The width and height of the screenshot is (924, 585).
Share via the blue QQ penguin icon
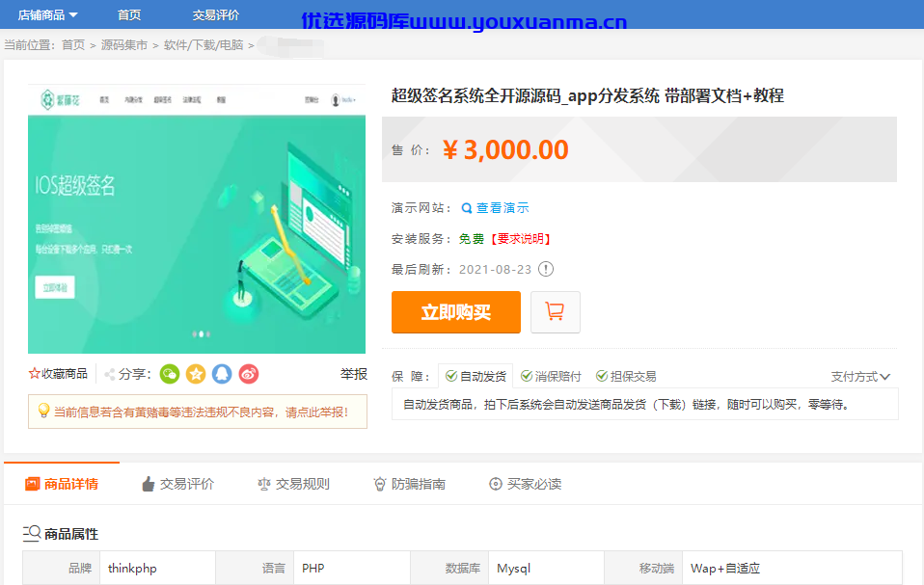pos(222,374)
